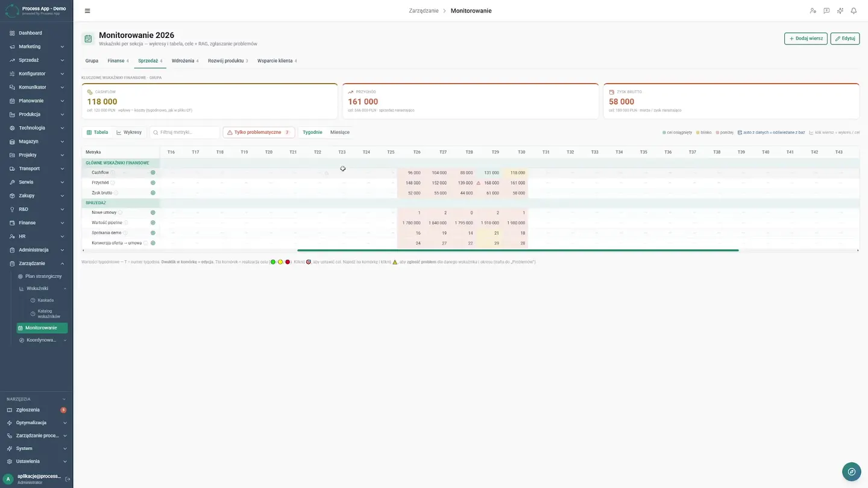The height and width of the screenshot is (488, 868).
Task: Open the feedback message icon
Action: (826, 11)
